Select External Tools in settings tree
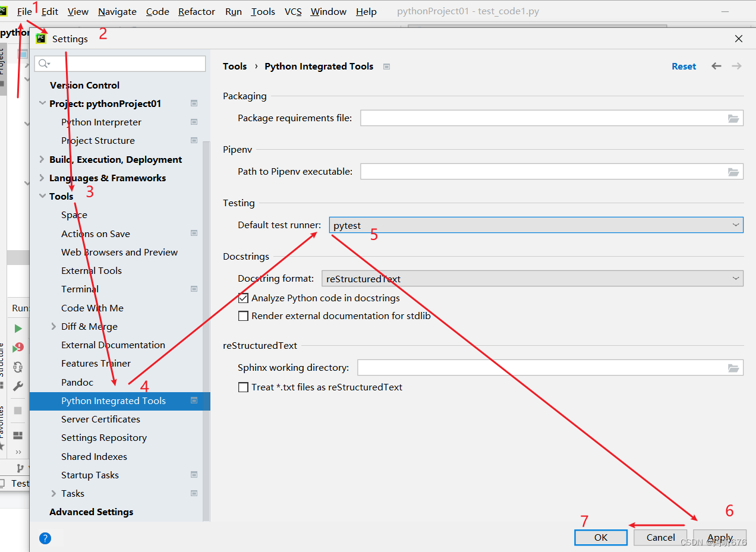 (x=92, y=270)
